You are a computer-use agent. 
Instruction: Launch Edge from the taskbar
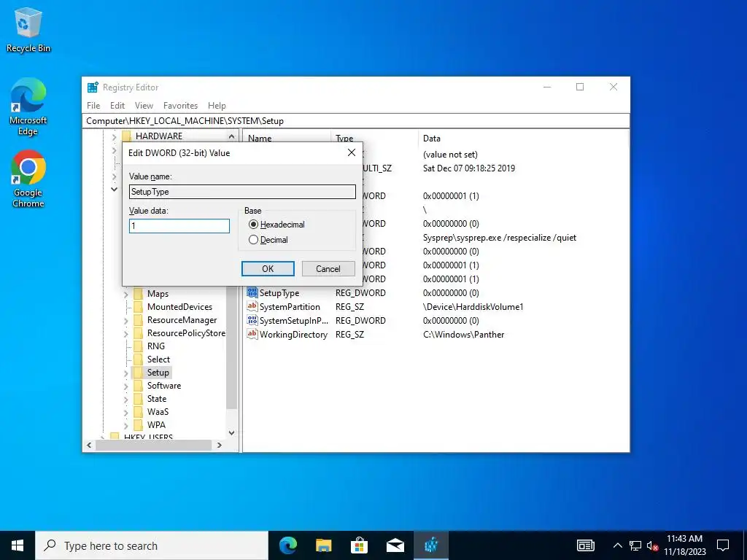pos(288,545)
